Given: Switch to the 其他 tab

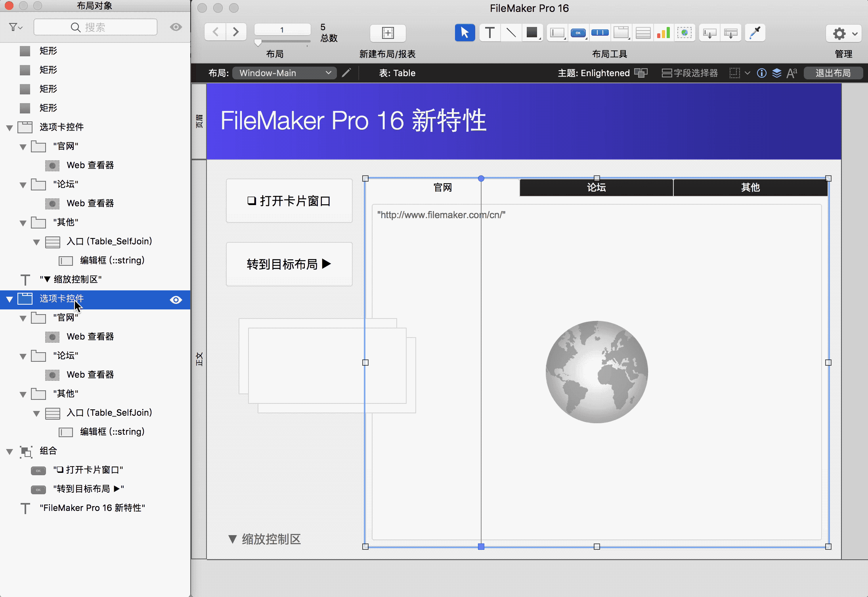Looking at the screenshot, I should pyautogui.click(x=750, y=188).
